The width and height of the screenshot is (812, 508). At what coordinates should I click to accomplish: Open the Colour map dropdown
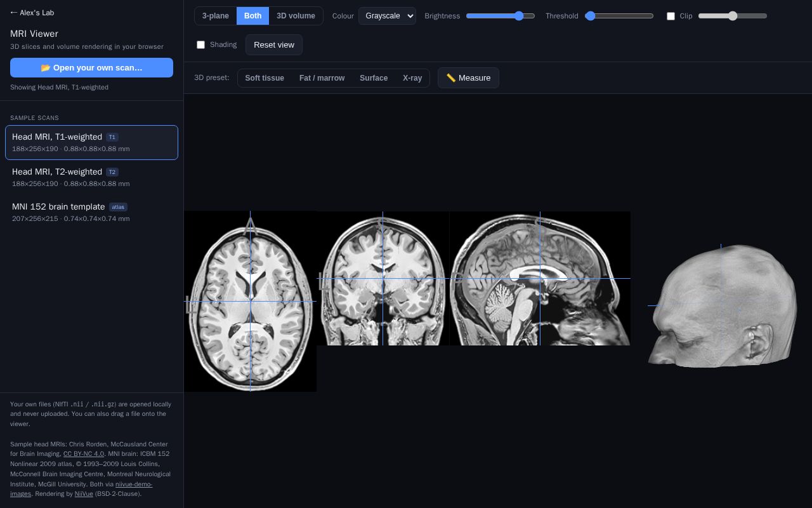click(387, 16)
